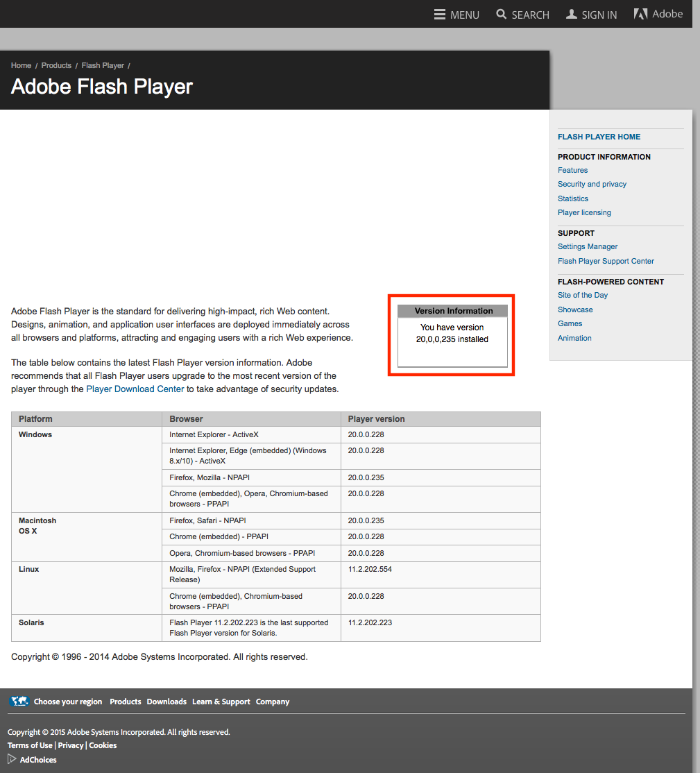The width and height of the screenshot is (700, 773).
Task: Follow the Player Download Center link
Action: tap(135, 389)
